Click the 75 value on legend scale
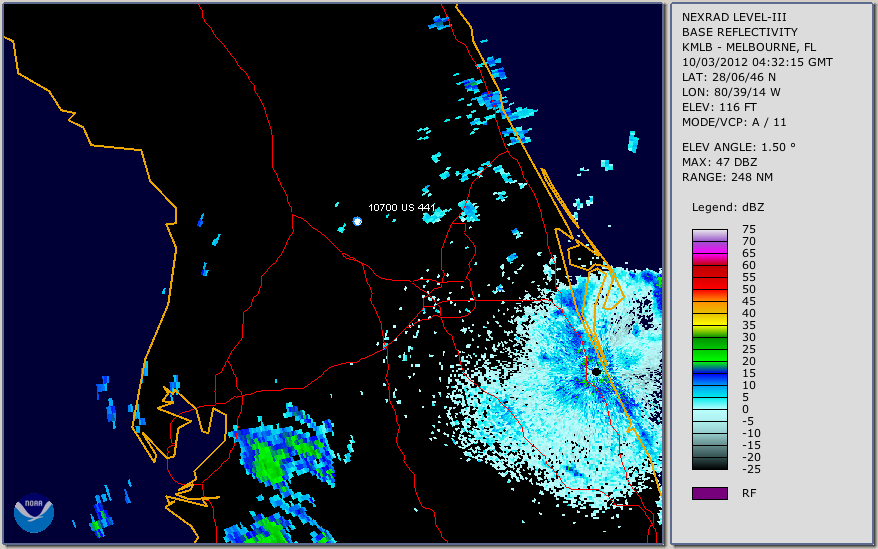 749,229
